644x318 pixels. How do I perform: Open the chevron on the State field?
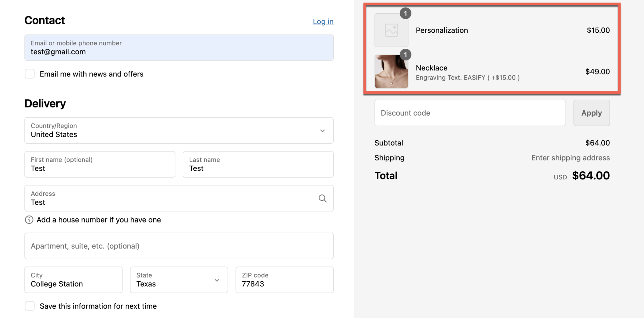tap(216, 280)
